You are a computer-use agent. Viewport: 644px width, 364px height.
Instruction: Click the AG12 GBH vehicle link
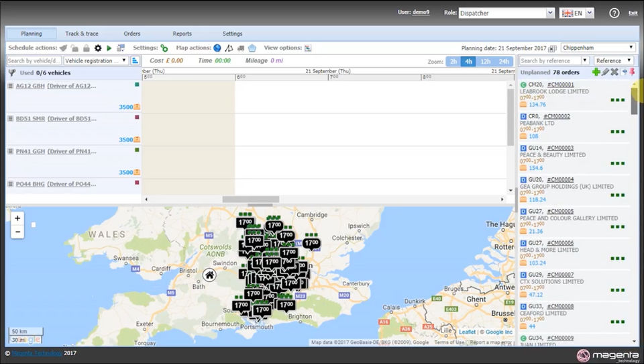30,86
